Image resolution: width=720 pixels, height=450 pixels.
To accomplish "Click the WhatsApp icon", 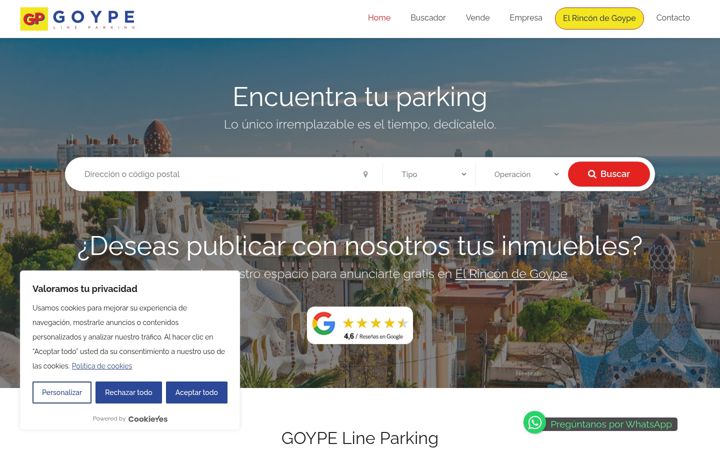I will click(534, 422).
